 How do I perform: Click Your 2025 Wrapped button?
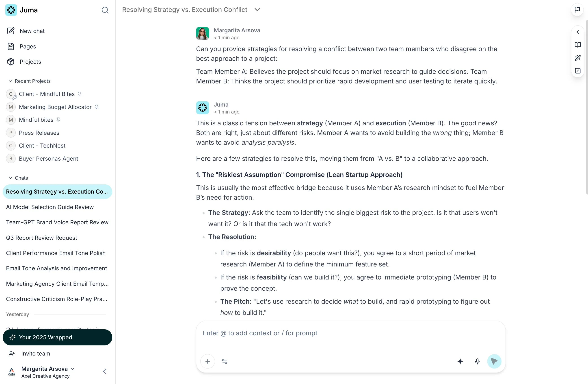pyautogui.click(x=57, y=337)
